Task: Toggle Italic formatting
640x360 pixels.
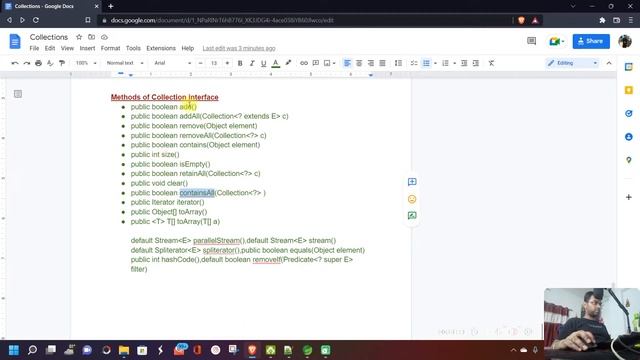Action: point(252,63)
